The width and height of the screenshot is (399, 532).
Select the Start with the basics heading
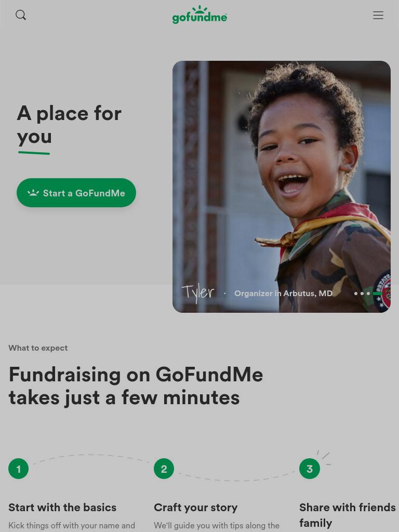pyautogui.click(x=62, y=507)
